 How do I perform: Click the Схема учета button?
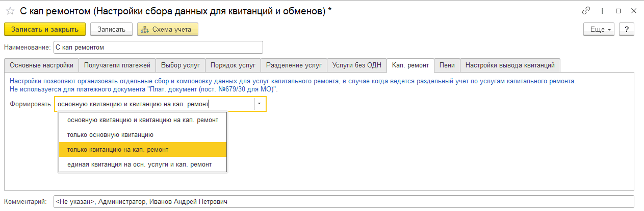(x=167, y=29)
